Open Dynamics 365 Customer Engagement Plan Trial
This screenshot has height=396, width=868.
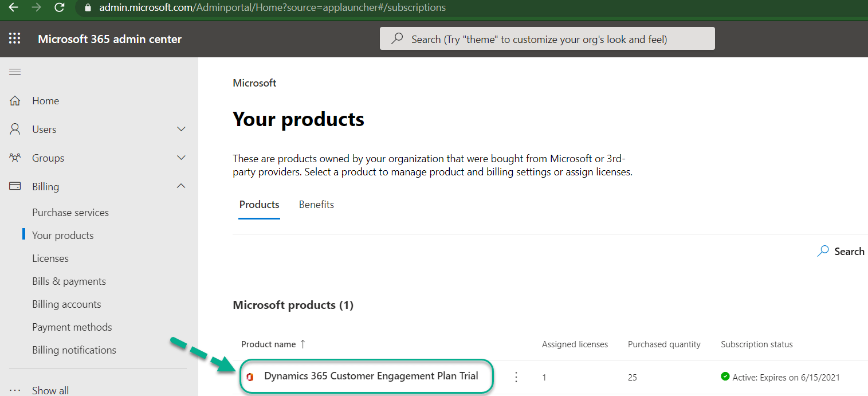pos(371,376)
